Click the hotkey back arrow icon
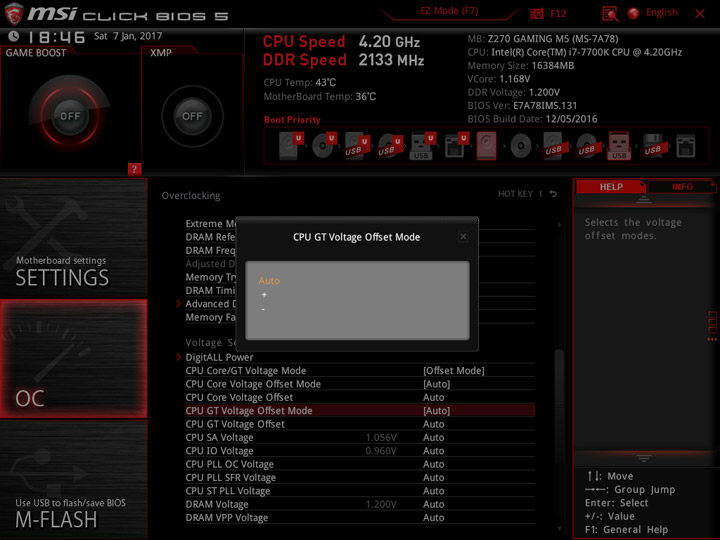 [553, 194]
